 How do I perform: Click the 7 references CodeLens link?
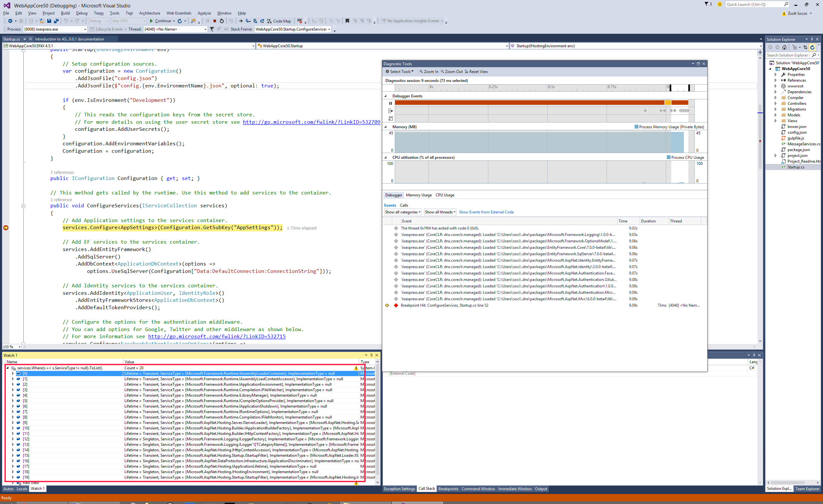(62, 173)
